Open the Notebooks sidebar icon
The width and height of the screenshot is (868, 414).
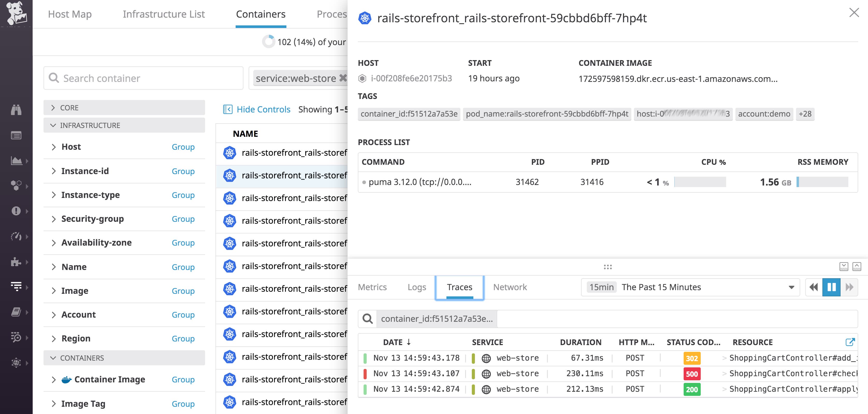tap(16, 312)
